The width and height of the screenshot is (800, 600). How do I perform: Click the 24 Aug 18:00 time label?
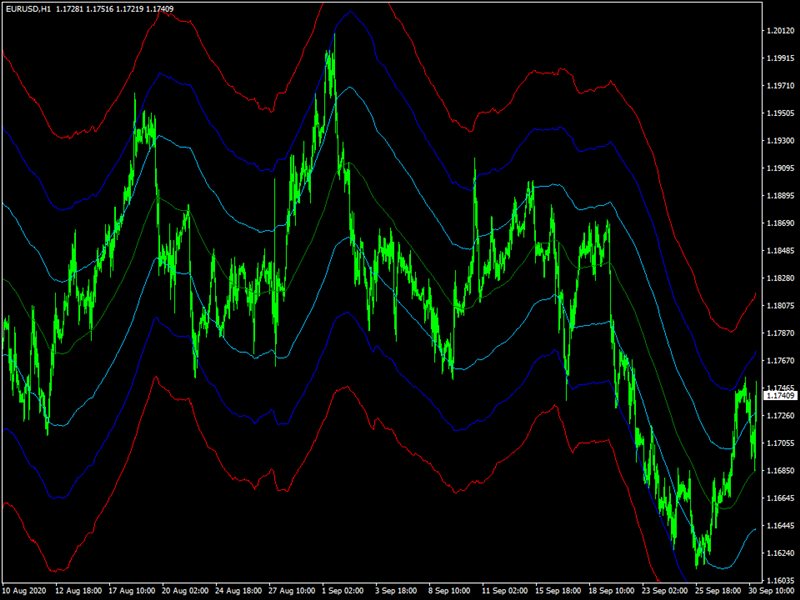tap(238, 591)
